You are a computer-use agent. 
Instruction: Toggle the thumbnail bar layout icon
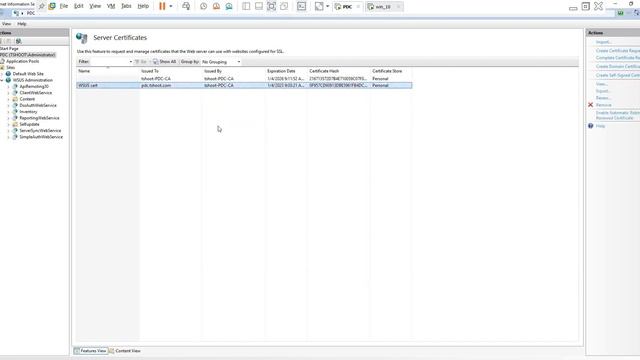pos(259,6)
